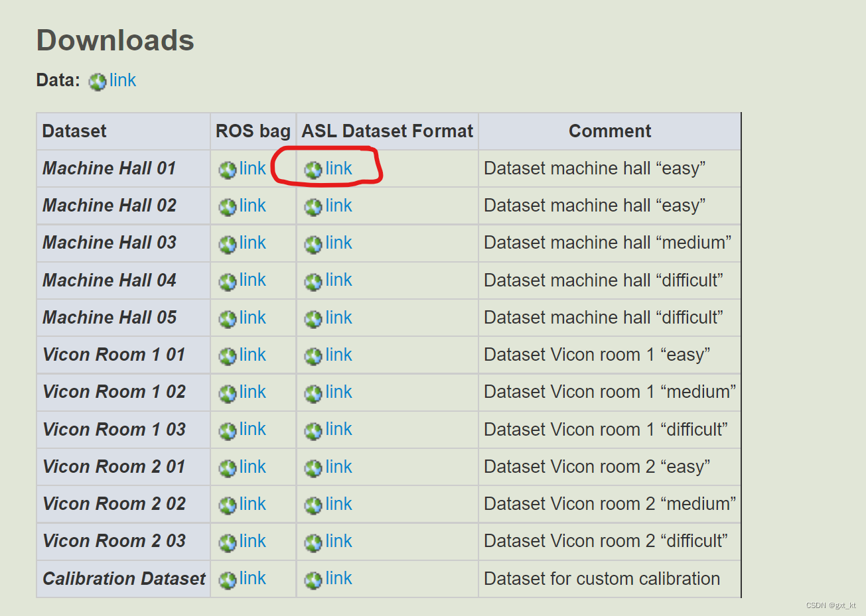This screenshot has height=616, width=866.
Task: Open ASL format link for Machine Hall 04
Action: 338,280
